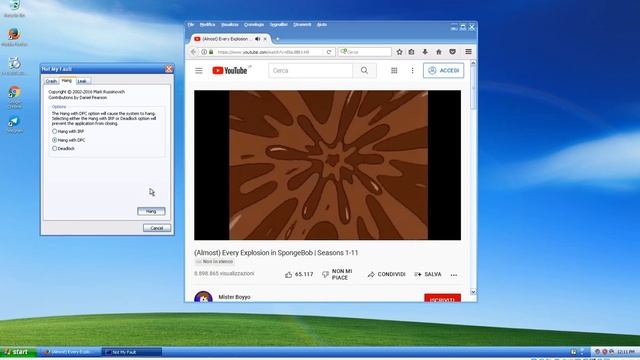Click the NON MI PIACE dislike button
The width and height of the screenshot is (640, 360).
click(x=338, y=274)
